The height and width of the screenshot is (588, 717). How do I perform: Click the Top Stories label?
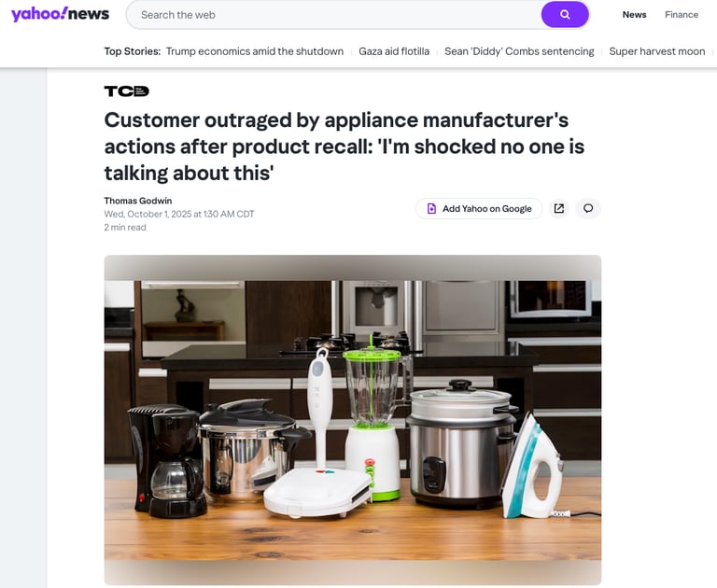[x=133, y=51]
